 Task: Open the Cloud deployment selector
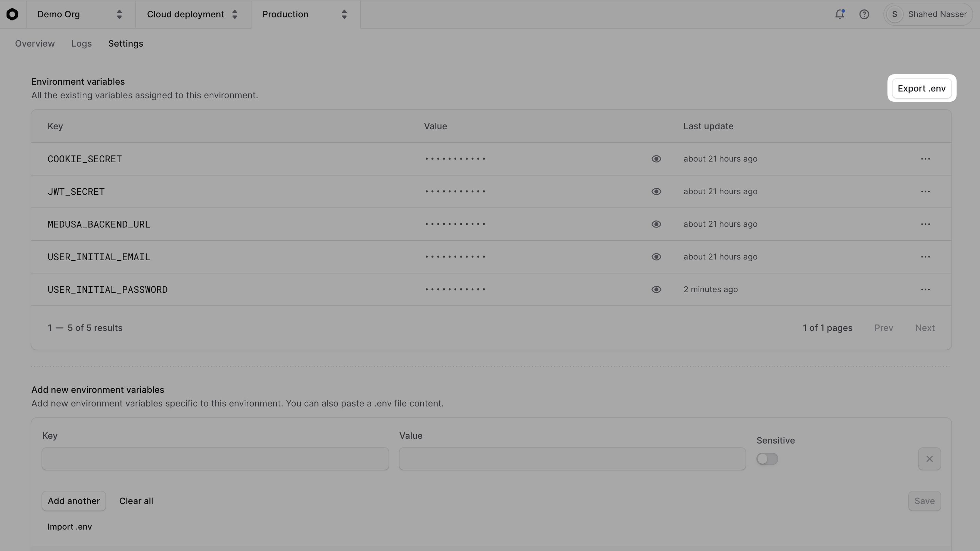(192, 14)
